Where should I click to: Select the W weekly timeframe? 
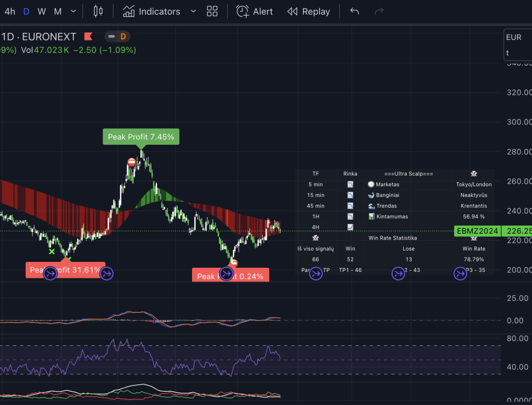[41, 12]
